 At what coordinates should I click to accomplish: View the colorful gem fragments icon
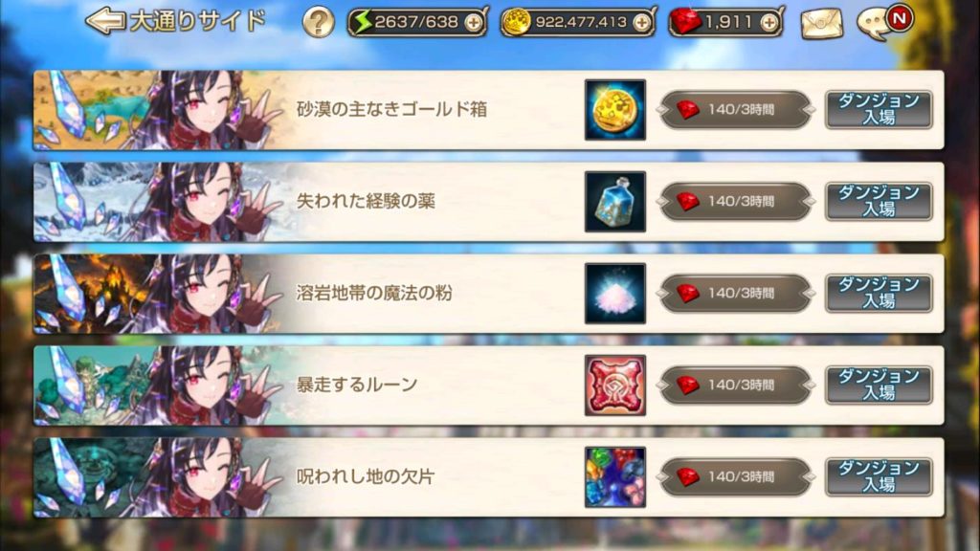pyautogui.click(x=615, y=476)
